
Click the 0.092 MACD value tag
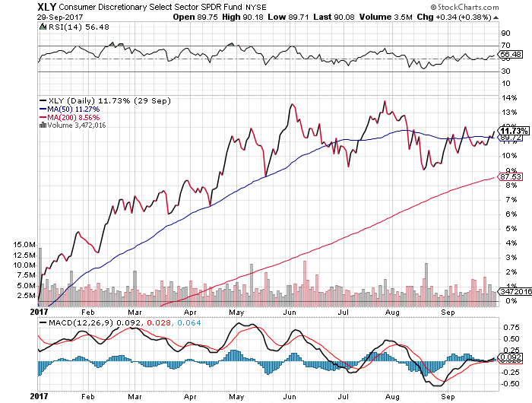tap(511, 357)
